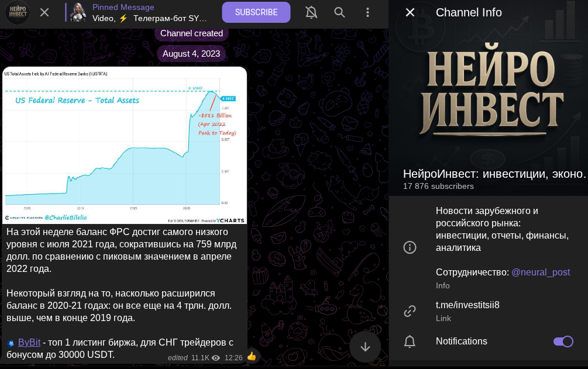This screenshot has width=588, height=369.
Task: Click the thumbs up reaction
Action: coord(252,357)
